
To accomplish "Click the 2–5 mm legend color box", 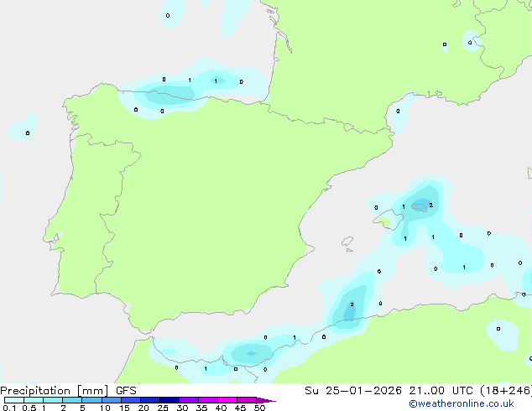I will [72, 400].
